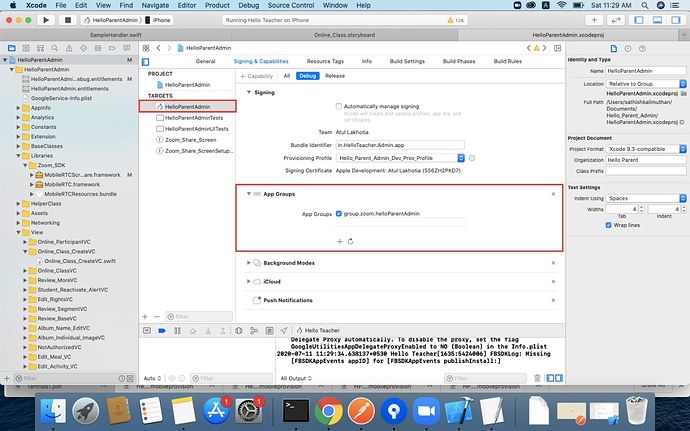Open Zoom from the Dock

[426, 411]
